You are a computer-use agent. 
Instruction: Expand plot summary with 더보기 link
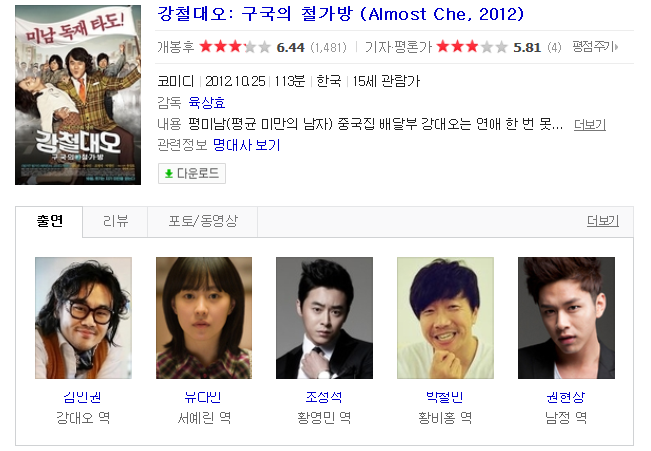pos(590,124)
